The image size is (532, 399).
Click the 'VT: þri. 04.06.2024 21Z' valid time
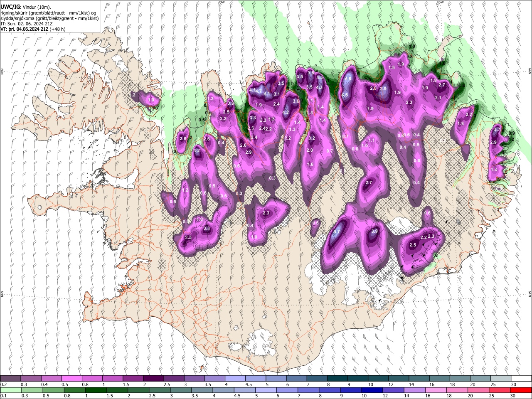(x=24, y=29)
